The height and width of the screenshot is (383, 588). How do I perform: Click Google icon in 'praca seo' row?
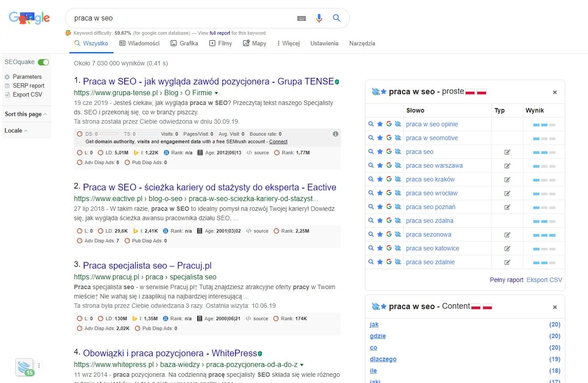click(389, 152)
